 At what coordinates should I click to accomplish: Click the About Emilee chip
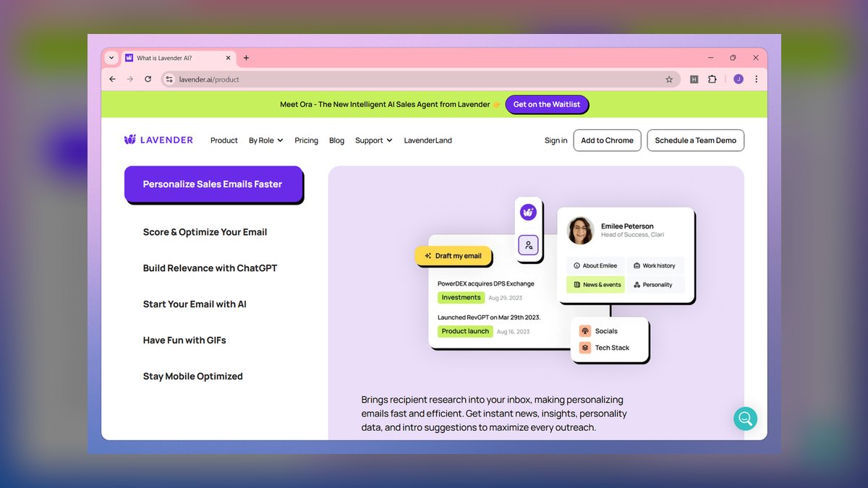pyautogui.click(x=595, y=265)
